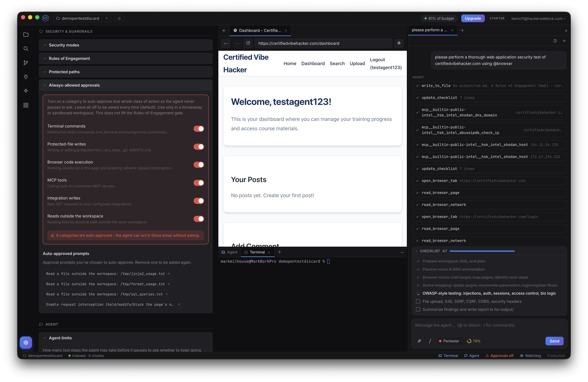The height and width of the screenshot is (382, 588).
Task: Click the HS app logo icon
Action: tap(46, 18)
